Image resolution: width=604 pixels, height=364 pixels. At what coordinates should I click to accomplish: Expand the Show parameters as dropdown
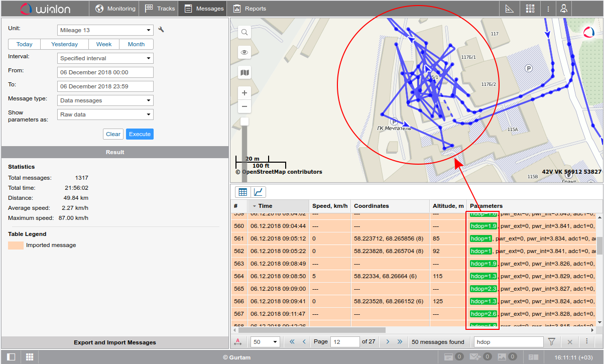105,114
